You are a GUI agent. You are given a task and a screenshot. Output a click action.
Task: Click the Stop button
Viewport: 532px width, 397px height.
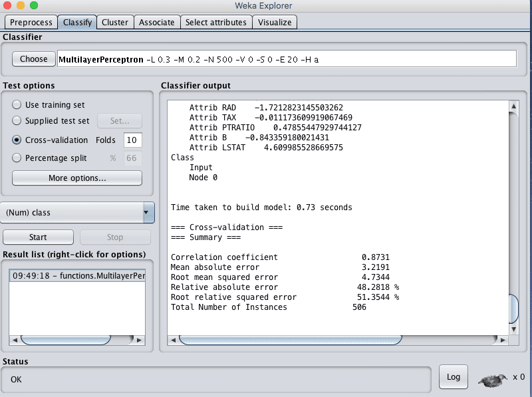coord(115,237)
